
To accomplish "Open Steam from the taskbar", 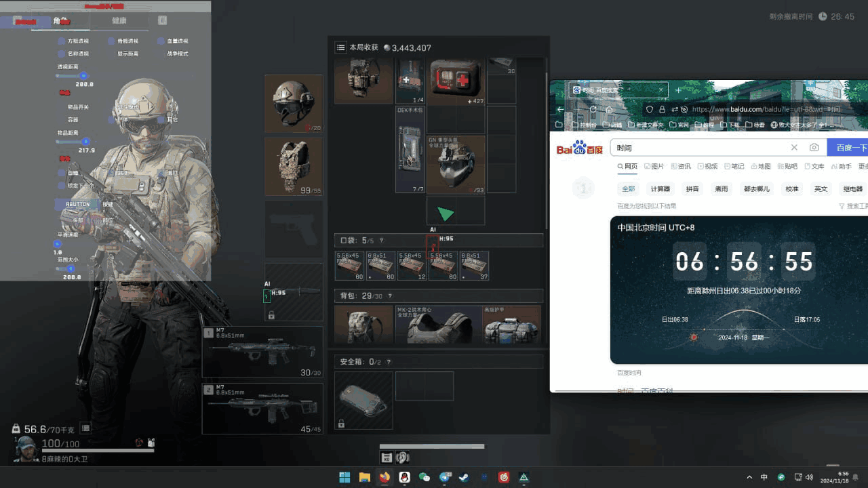I will pyautogui.click(x=464, y=477).
